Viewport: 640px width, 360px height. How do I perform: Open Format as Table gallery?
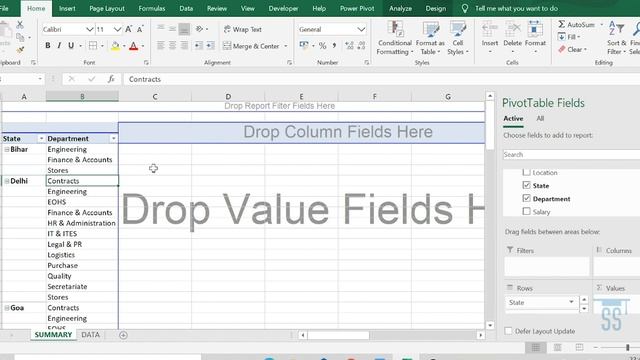tap(430, 38)
